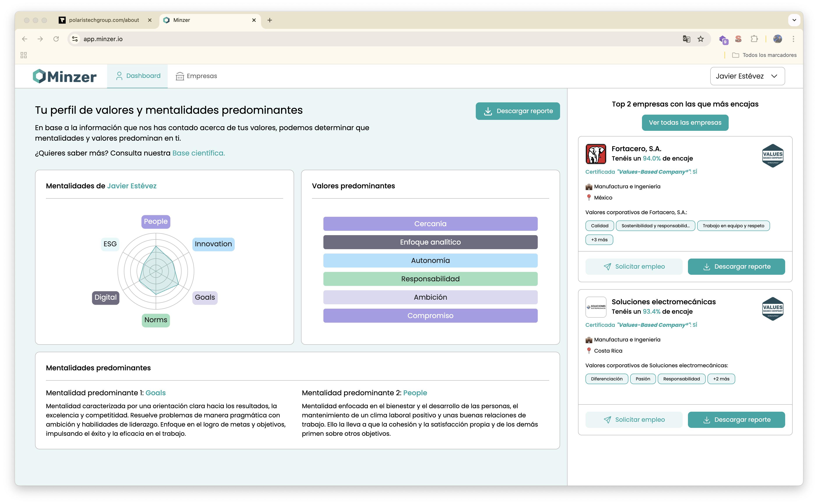The height and width of the screenshot is (504, 818).
Task: Open the Javier Estévez user dropdown
Action: coord(747,76)
